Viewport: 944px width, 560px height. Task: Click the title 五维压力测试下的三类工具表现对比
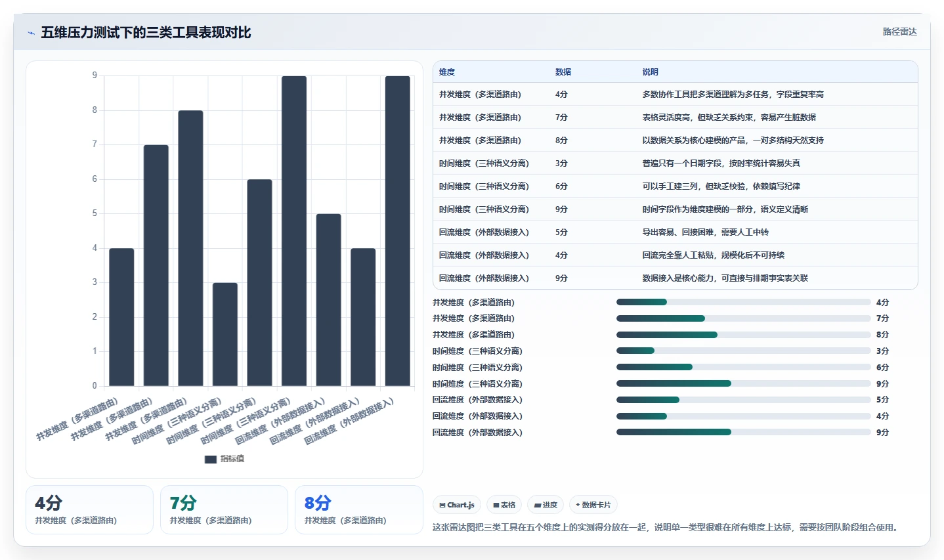146,32
